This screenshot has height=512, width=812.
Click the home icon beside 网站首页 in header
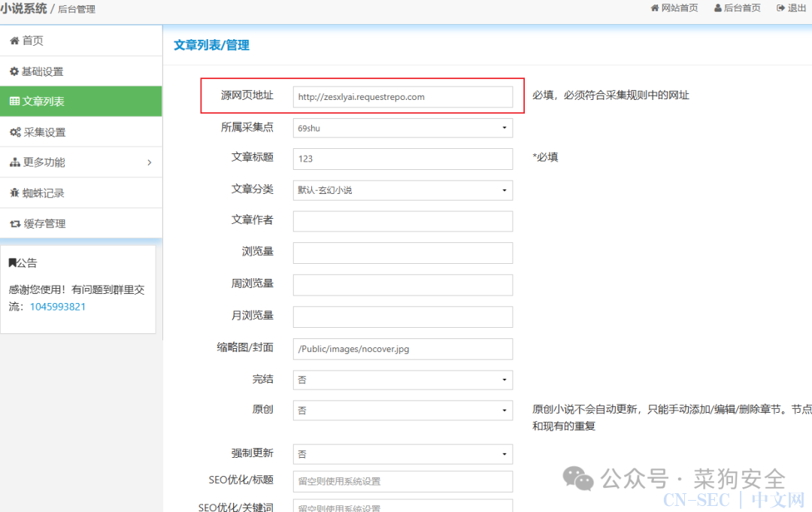tap(655, 8)
